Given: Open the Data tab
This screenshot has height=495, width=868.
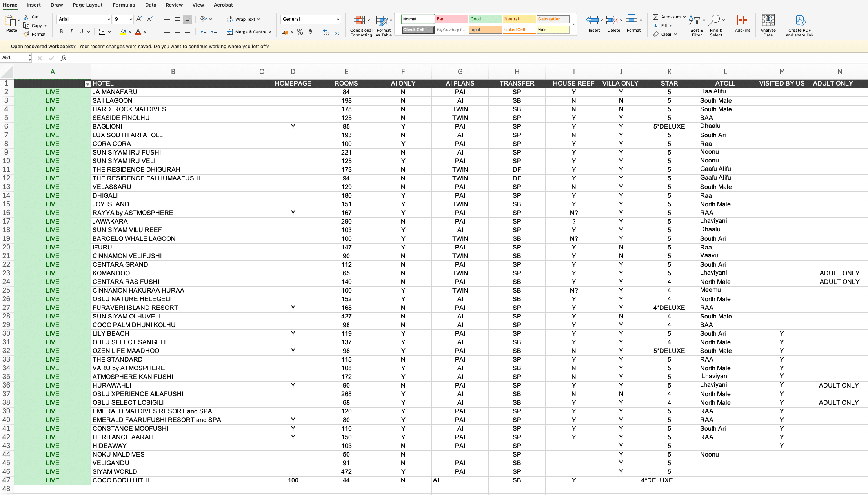Looking at the screenshot, I should [x=150, y=5].
